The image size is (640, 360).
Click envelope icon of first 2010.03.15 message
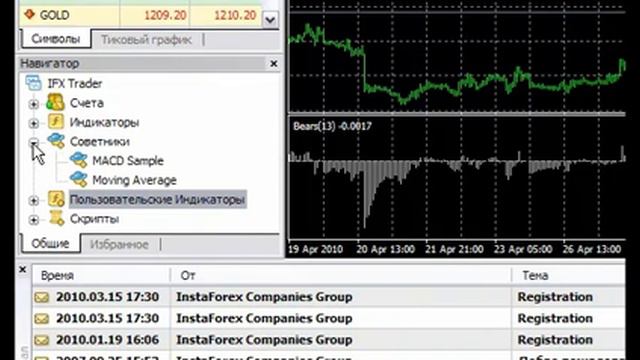(42, 297)
